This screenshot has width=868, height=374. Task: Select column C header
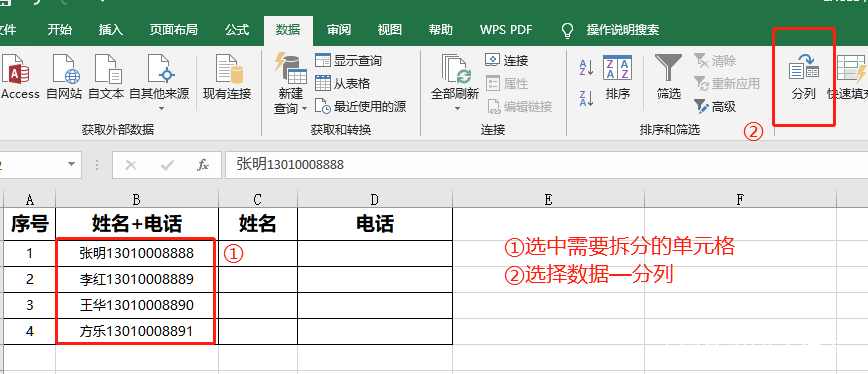(258, 200)
